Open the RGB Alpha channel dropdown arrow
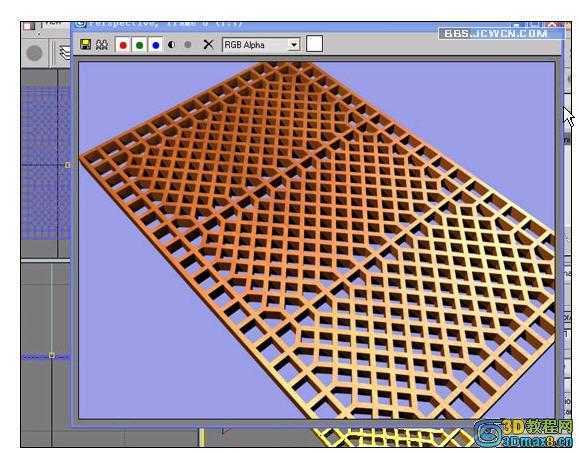 (294, 45)
